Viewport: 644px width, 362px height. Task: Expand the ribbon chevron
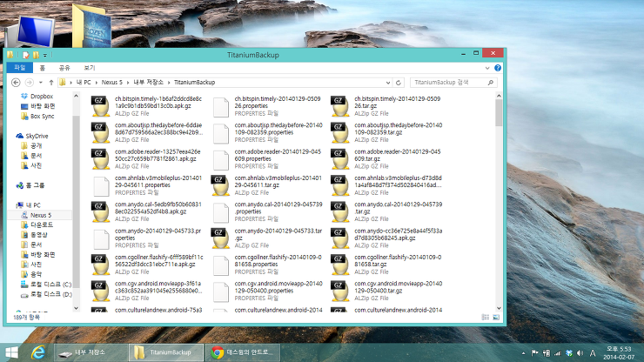(487, 68)
